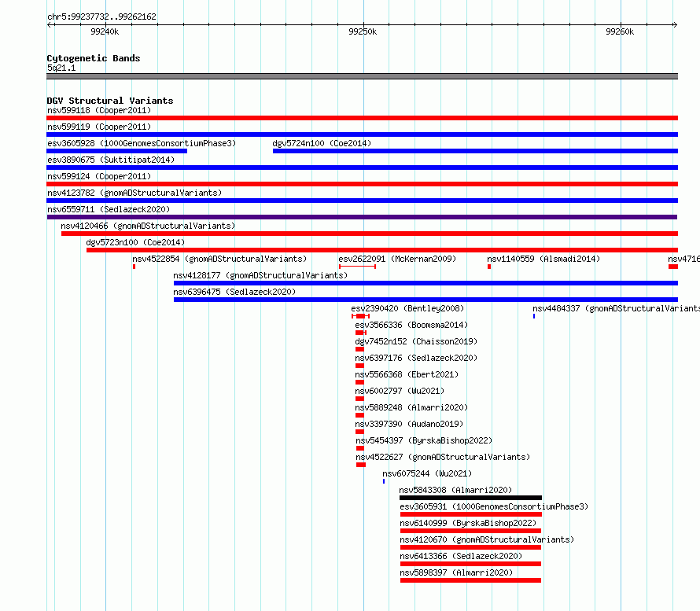Open nsv4120670 (gnomADStructuralVariants) label
The height and width of the screenshot is (611, 700).
487,539
